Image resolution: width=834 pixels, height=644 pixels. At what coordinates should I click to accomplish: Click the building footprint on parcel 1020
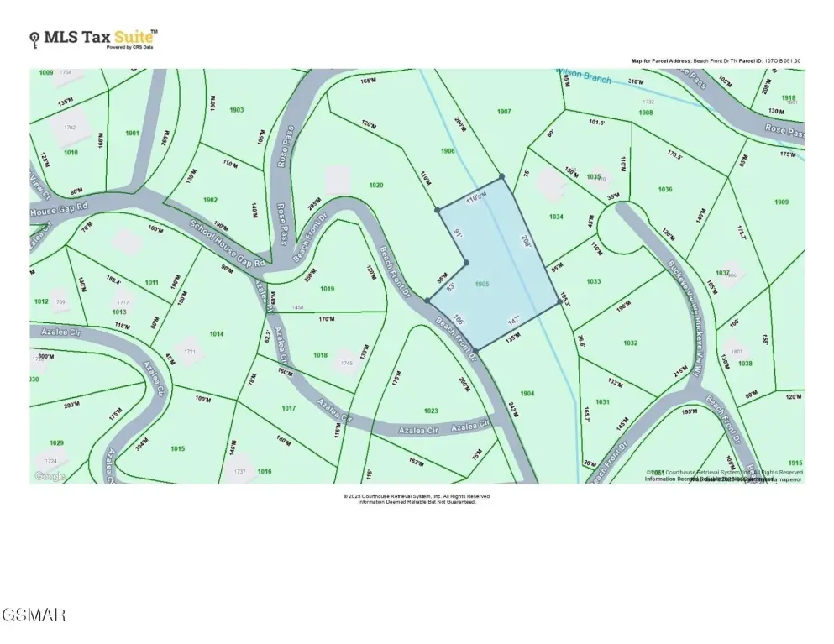[337, 179]
